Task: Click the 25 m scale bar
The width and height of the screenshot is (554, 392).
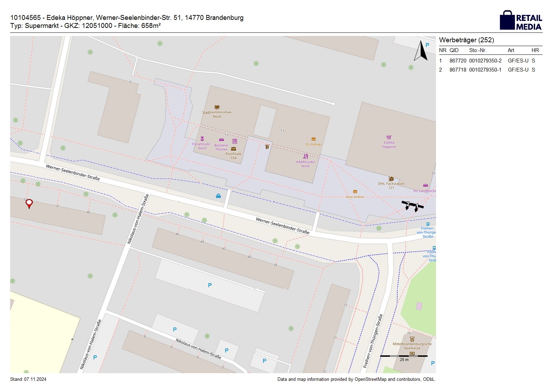Action: 404,356
